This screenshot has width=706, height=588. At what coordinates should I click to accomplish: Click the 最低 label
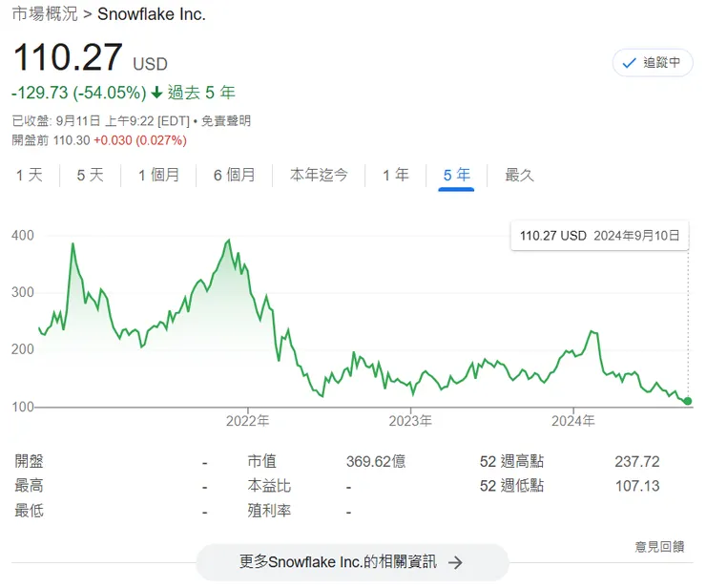(30, 511)
